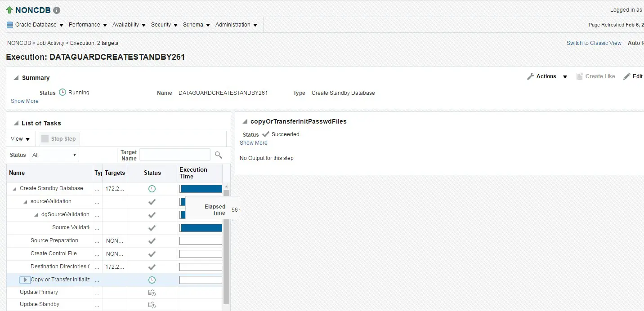Click the checkmark status of the sourceValidation row
Screen dimensions: 644x311
point(152,202)
